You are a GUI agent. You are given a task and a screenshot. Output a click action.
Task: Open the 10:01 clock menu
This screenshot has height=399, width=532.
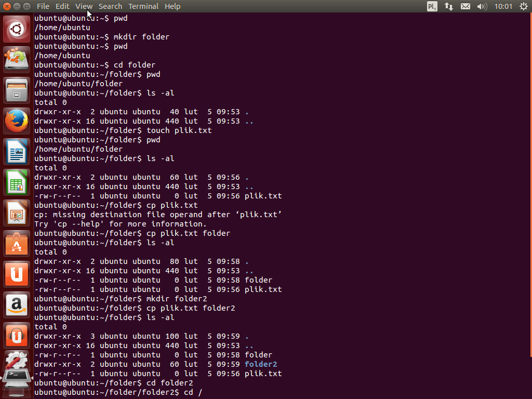click(x=503, y=6)
